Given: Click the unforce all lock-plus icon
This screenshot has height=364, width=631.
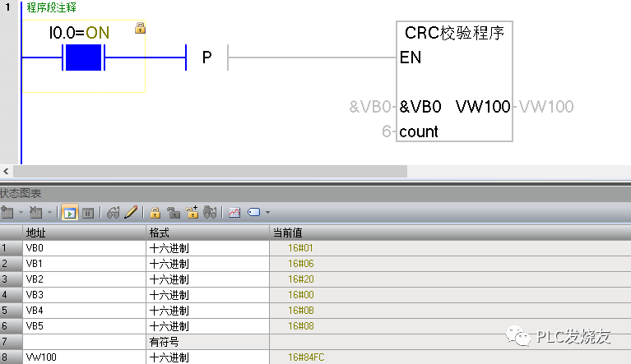Looking at the screenshot, I should click(x=192, y=212).
